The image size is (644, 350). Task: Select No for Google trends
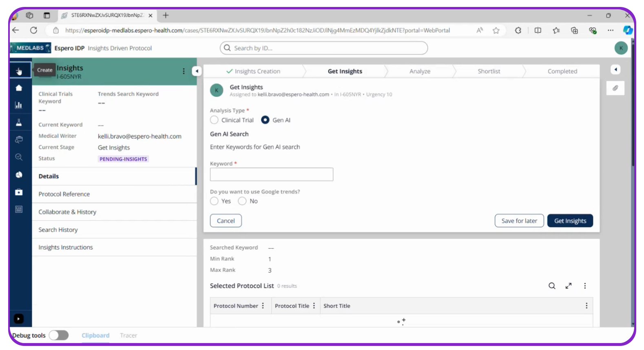(242, 201)
